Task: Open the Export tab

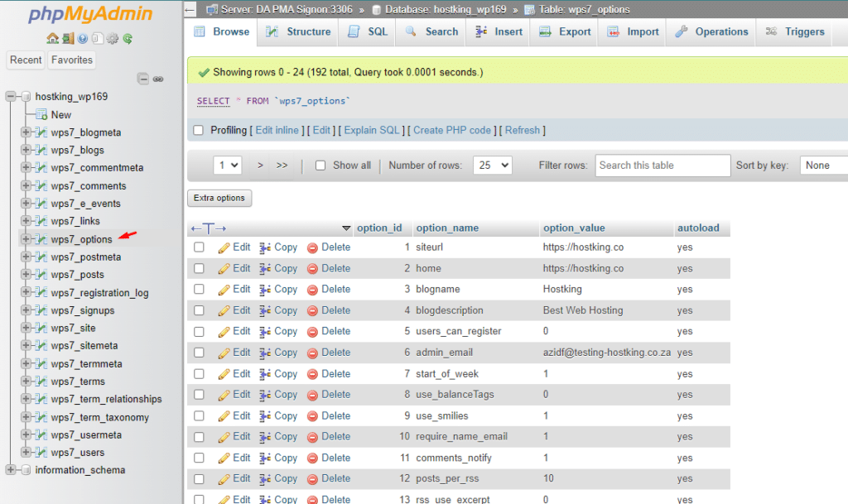Action: pyautogui.click(x=565, y=31)
